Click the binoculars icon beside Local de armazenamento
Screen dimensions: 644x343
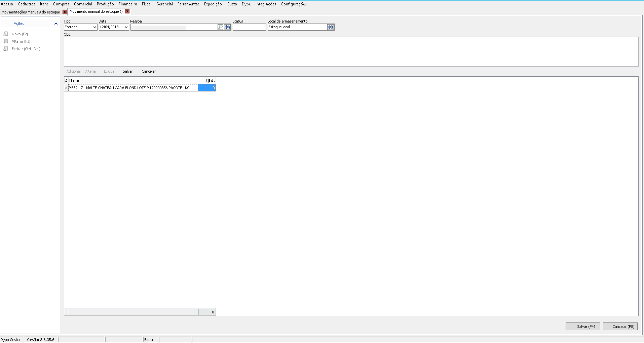[331, 27]
